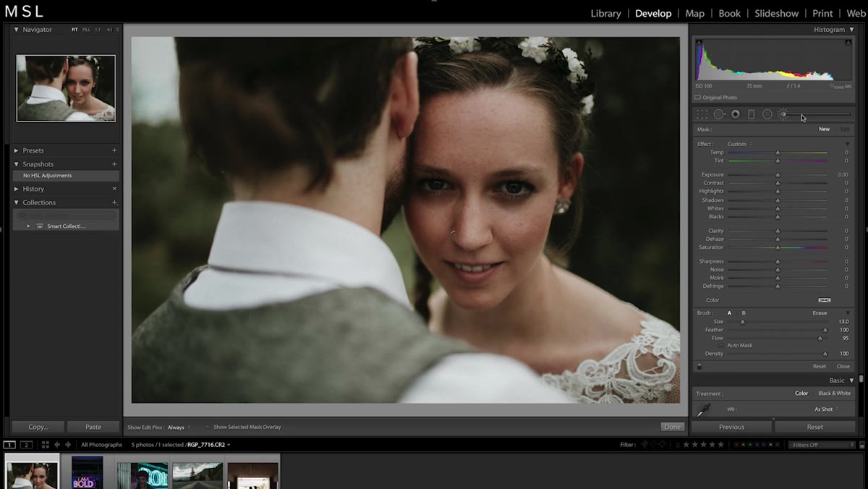Click the Previous button
Image resolution: width=868 pixels, height=489 pixels.
click(x=731, y=427)
